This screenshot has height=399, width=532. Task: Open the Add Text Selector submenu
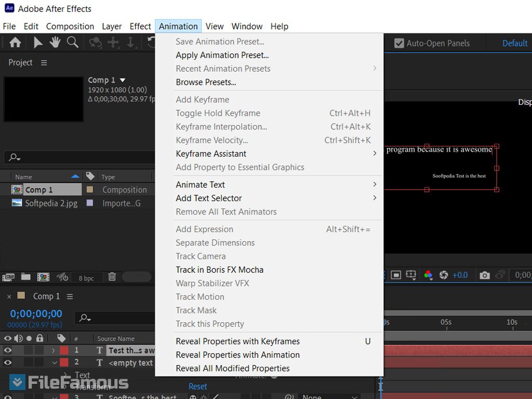276,198
